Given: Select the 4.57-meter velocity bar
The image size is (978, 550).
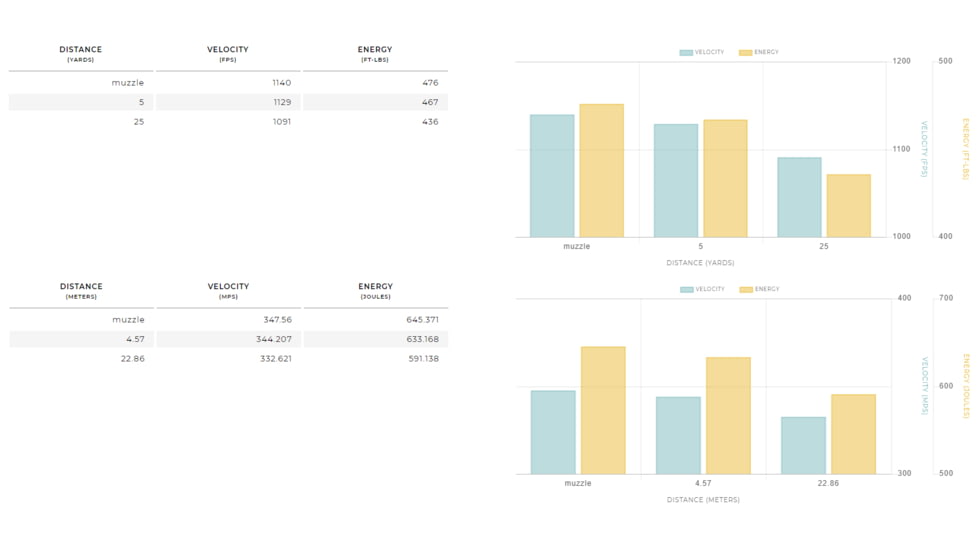Looking at the screenshot, I should (678, 435).
